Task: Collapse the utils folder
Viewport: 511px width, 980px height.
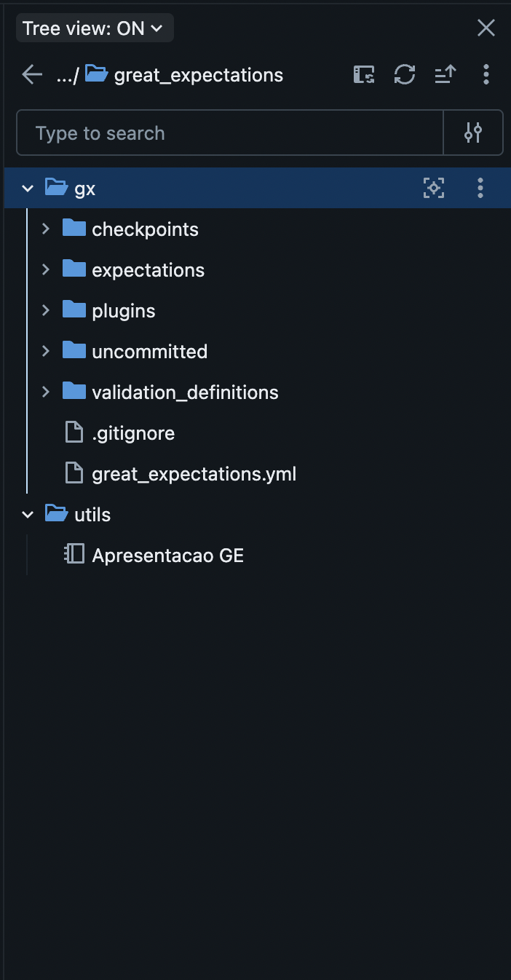Action: pyautogui.click(x=28, y=514)
